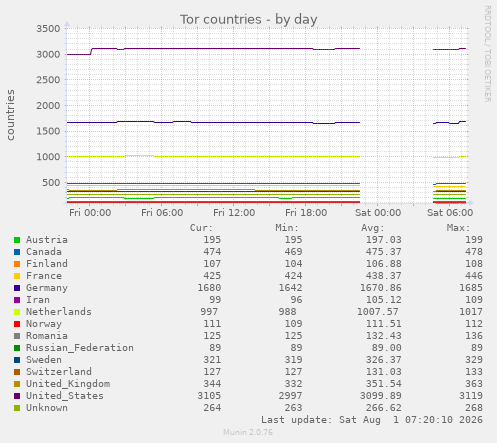Click the 'Fri 00:00' x-axis label
Screen dimensions: 497x443
[90, 213]
